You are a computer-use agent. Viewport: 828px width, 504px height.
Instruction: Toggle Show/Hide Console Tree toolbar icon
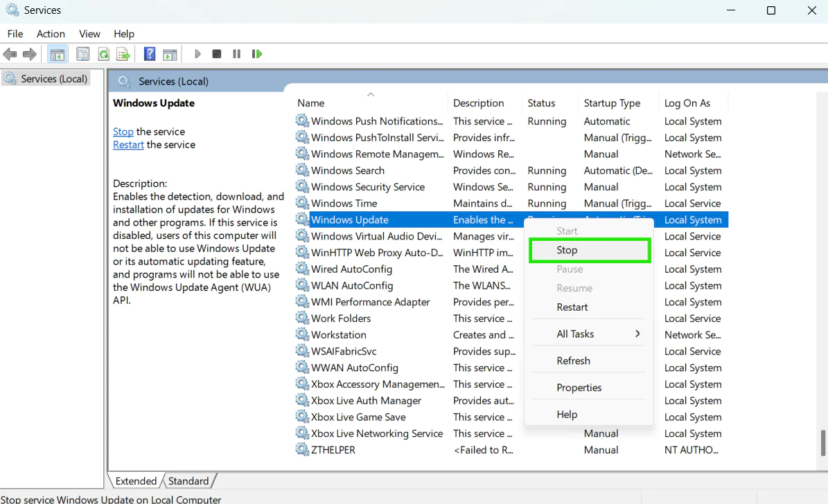click(57, 54)
